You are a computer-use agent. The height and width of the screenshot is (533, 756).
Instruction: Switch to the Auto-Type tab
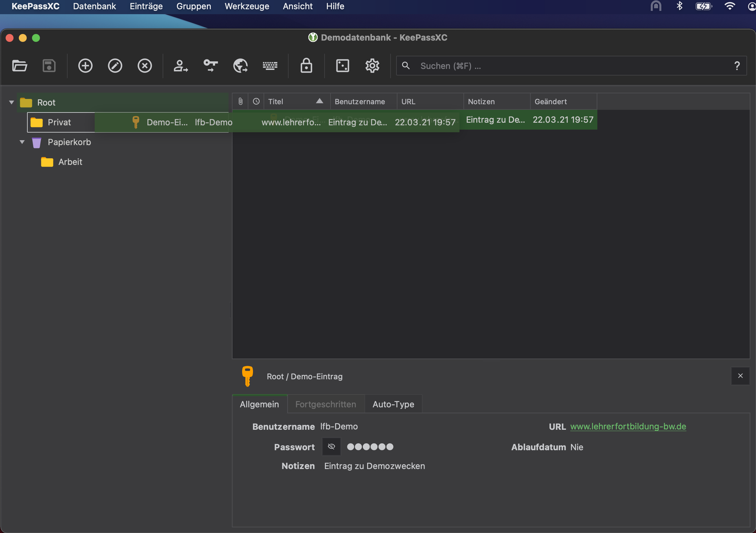(393, 404)
